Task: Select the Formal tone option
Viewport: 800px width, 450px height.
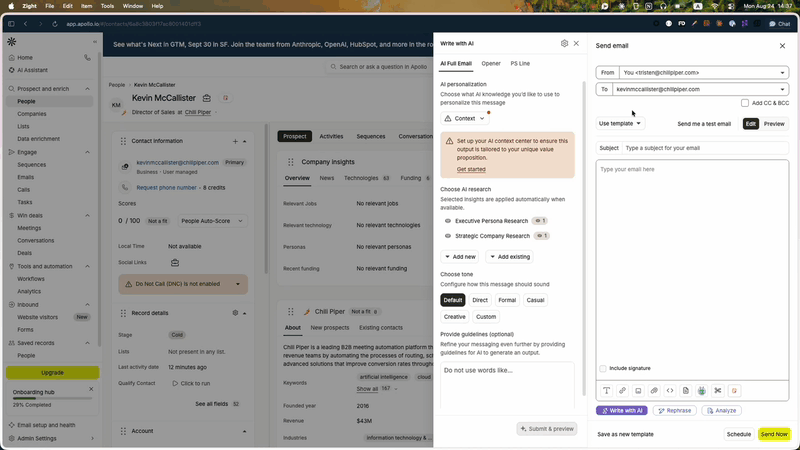Action: [507, 300]
